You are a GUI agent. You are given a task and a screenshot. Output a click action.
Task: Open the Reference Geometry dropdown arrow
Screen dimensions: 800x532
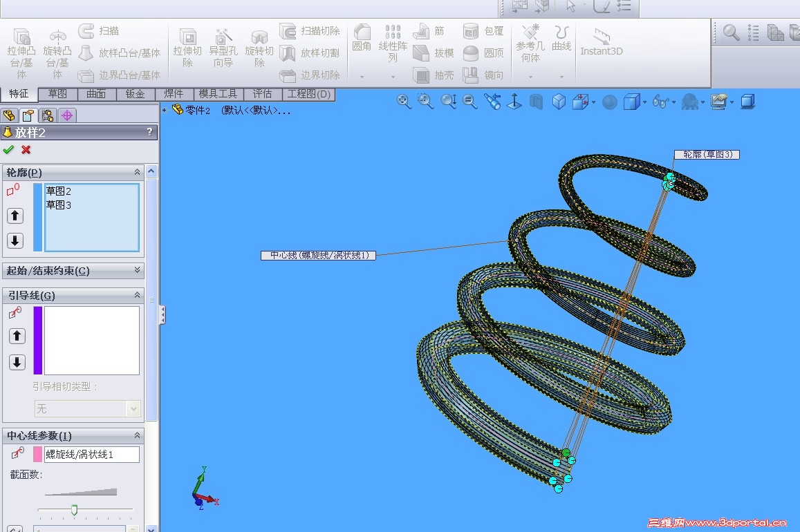(x=530, y=77)
